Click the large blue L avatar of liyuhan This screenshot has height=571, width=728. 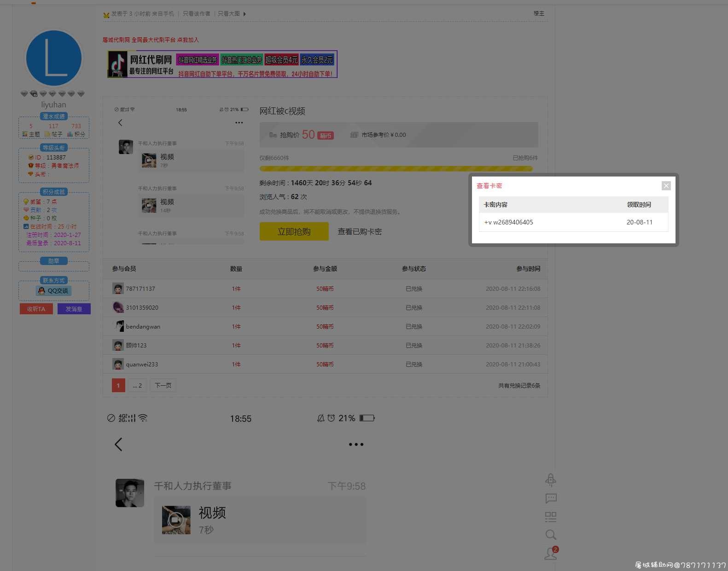click(54, 59)
